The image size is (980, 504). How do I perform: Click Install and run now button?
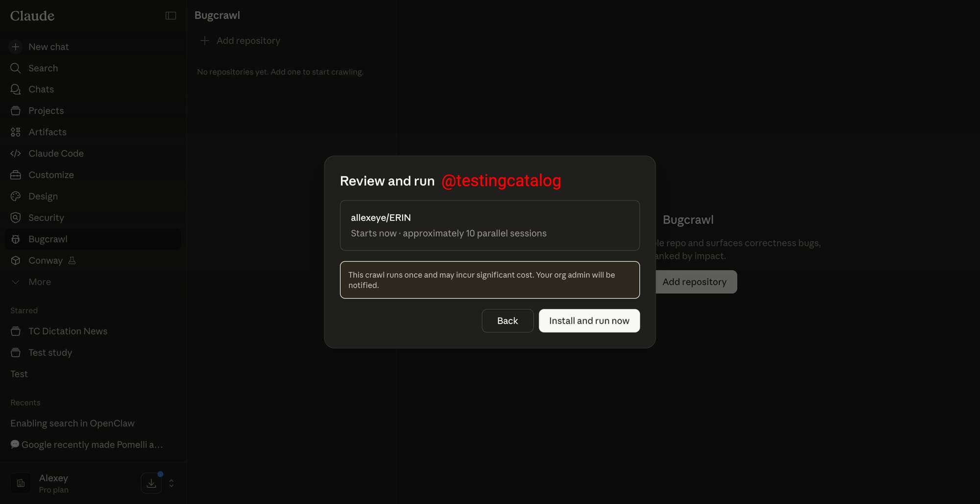tap(589, 321)
